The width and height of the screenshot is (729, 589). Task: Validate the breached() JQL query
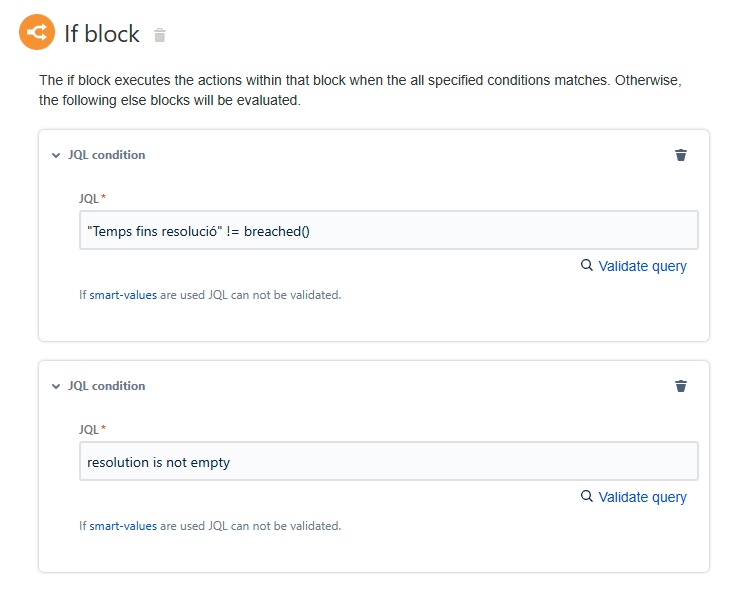pos(642,266)
